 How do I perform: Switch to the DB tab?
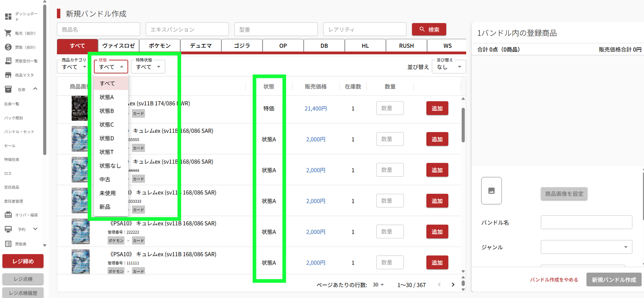pyautogui.click(x=324, y=46)
